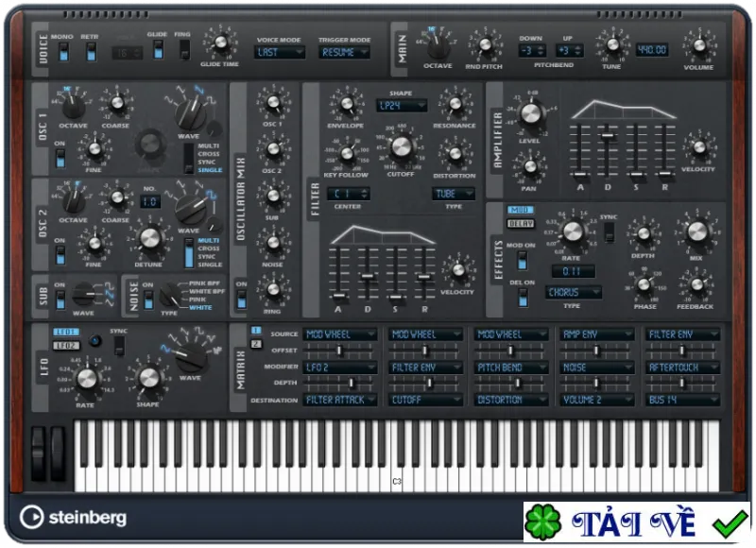The image size is (756, 548).
Task: Toggle the OSC 1 On switch
Action: (x=60, y=158)
